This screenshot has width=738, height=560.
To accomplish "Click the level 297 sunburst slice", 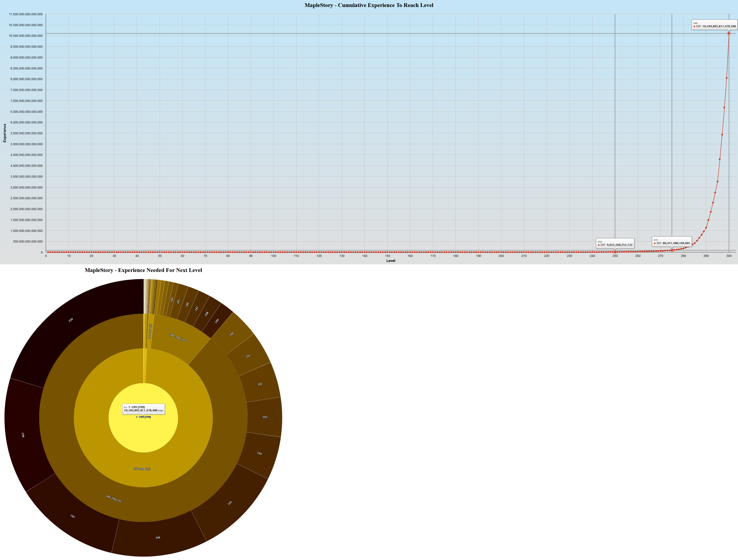I will point(72,516).
